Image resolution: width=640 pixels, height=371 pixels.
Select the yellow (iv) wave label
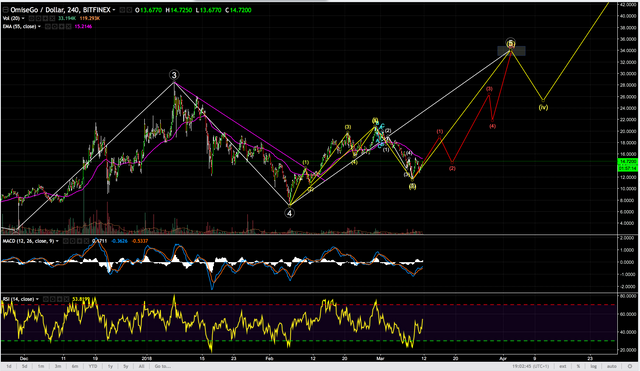(543, 107)
